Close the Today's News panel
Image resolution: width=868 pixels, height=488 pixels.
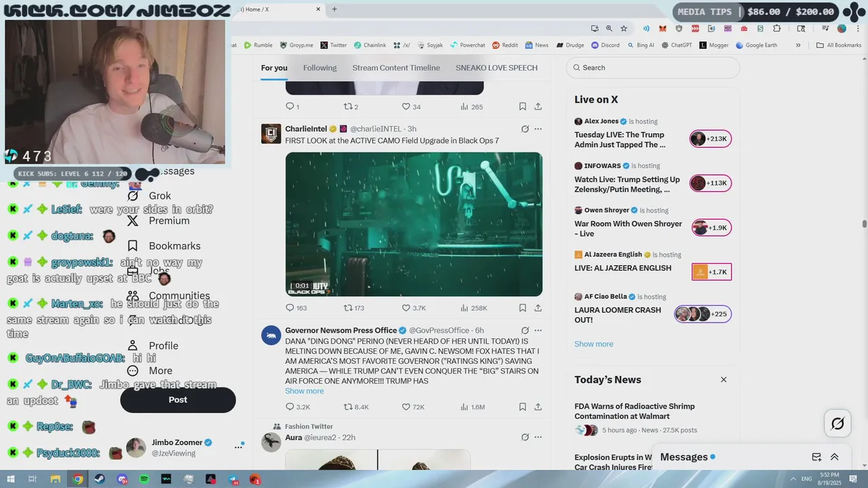click(724, 380)
